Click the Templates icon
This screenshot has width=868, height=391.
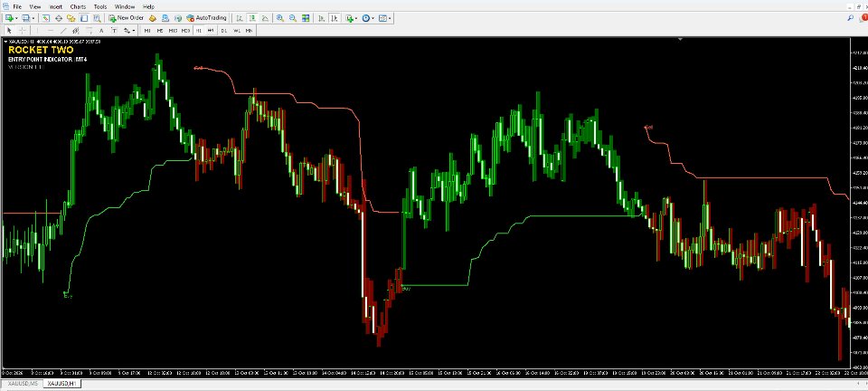point(382,18)
